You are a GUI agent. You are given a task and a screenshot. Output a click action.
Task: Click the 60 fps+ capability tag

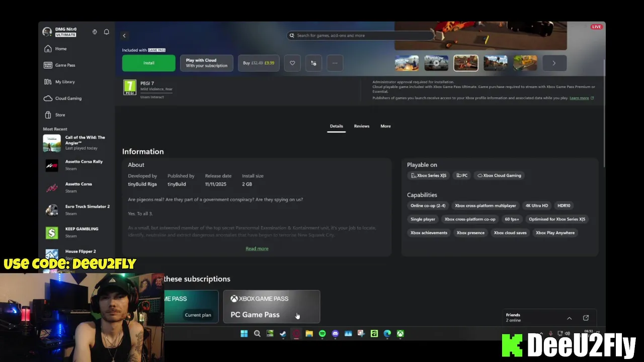click(512, 219)
